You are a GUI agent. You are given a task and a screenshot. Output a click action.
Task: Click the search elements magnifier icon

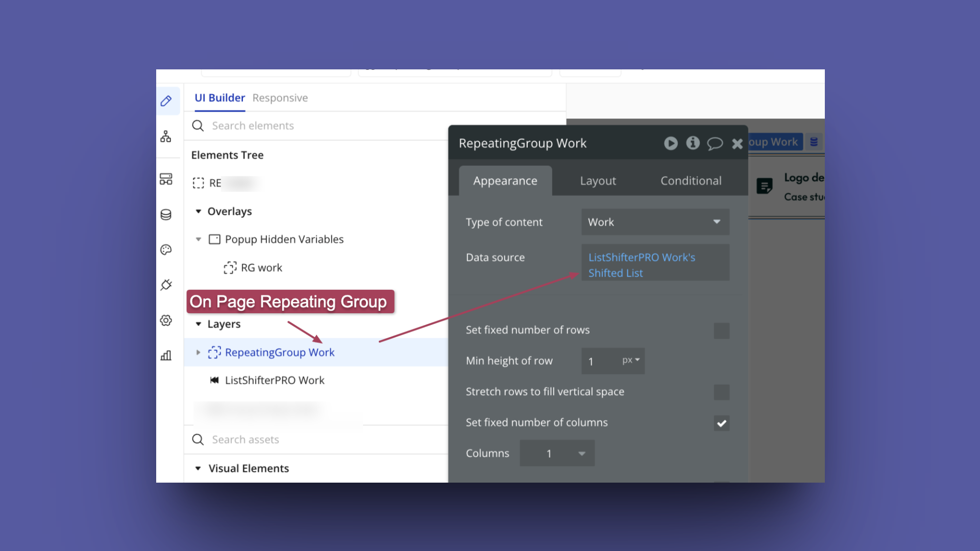tap(198, 126)
